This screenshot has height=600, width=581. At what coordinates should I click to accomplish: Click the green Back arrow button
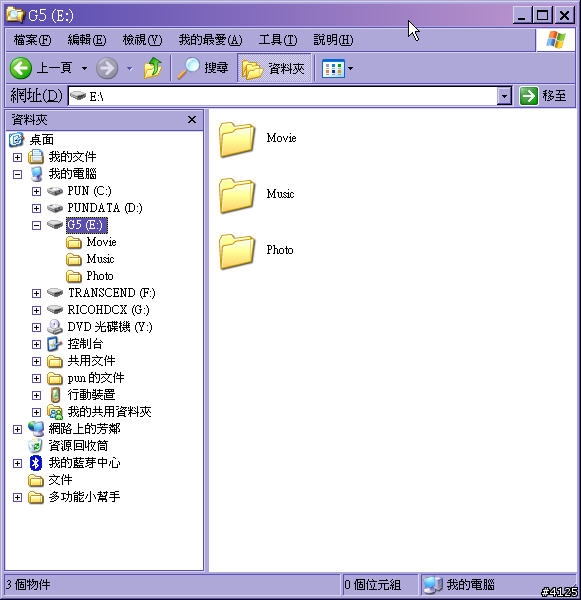pyautogui.click(x=21, y=68)
